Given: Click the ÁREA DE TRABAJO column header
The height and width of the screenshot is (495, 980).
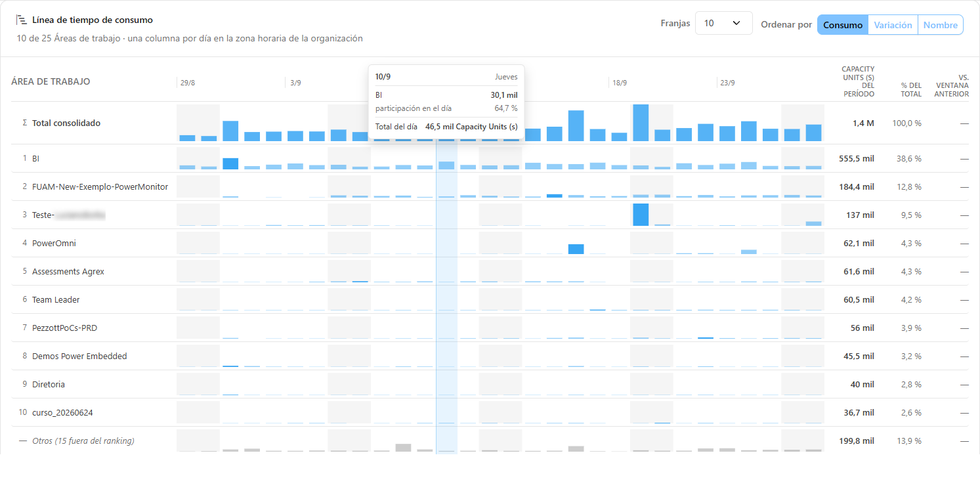Looking at the screenshot, I should 51,82.
